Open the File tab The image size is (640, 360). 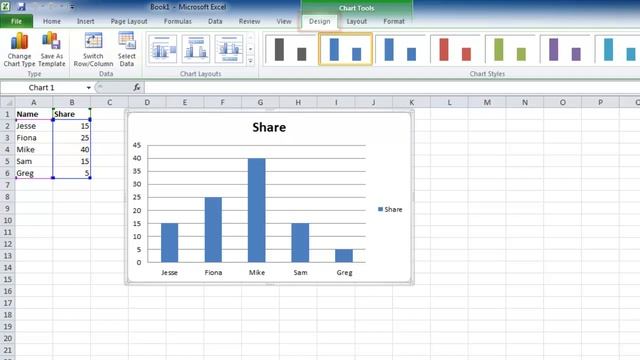pyautogui.click(x=16, y=21)
